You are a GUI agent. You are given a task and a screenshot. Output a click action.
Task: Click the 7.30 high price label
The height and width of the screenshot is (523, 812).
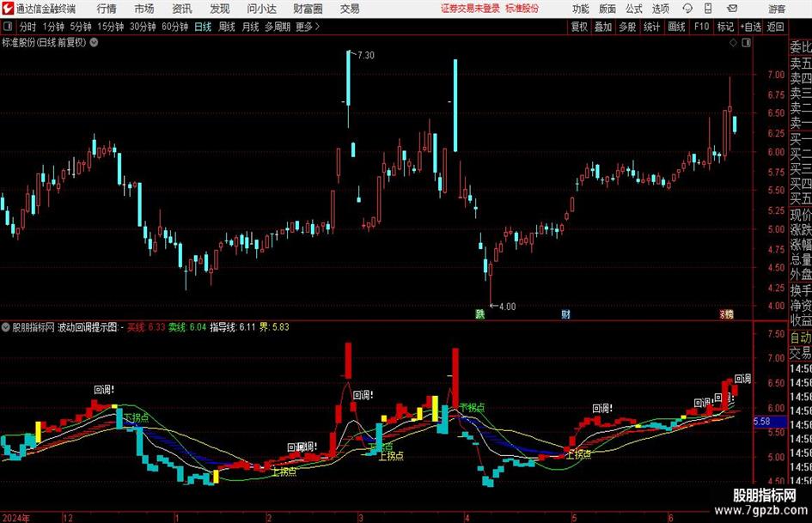point(365,55)
